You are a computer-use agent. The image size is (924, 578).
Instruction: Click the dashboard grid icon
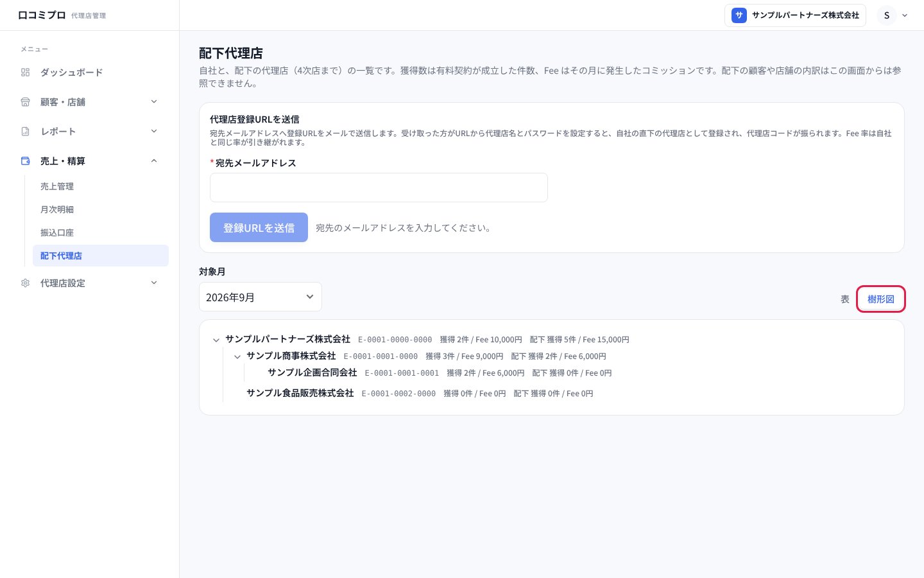point(26,73)
